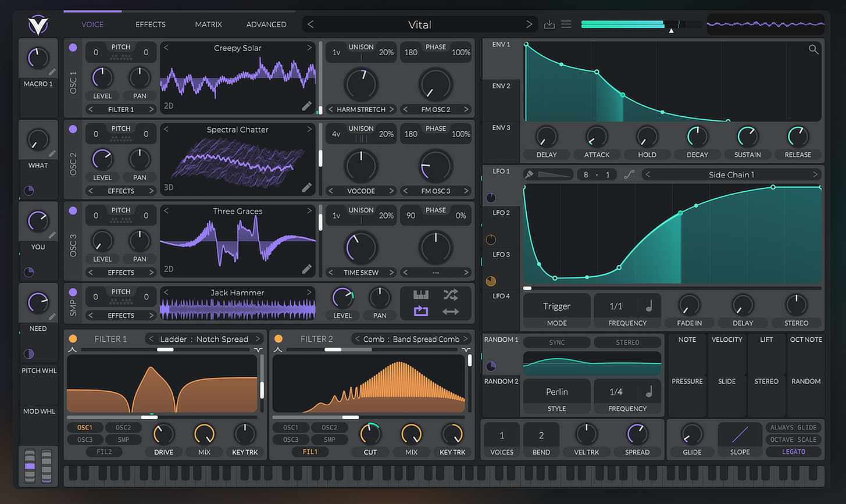Click Filter 1 cutoff horizontal slider
The image size is (846, 504).
(162, 417)
